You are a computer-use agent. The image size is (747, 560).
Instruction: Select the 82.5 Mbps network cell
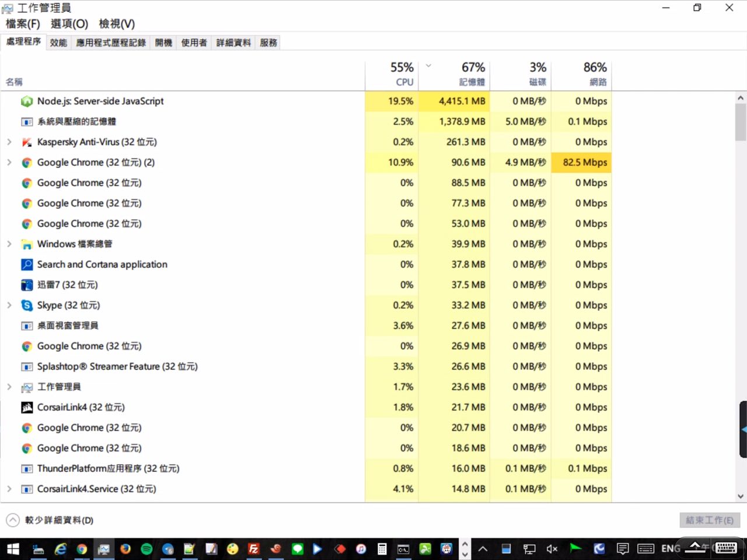(x=581, y=163)
